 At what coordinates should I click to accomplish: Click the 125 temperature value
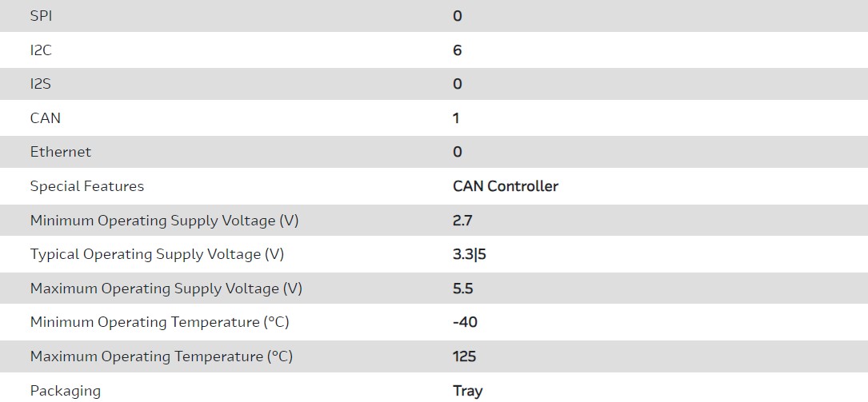click(465, 356)
